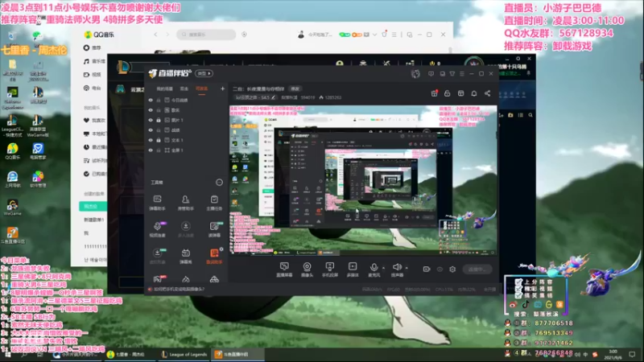Go back with the QQ音乐 back arrow
The width and height of the screenshot is (644, 362).
tap(155, 35)
